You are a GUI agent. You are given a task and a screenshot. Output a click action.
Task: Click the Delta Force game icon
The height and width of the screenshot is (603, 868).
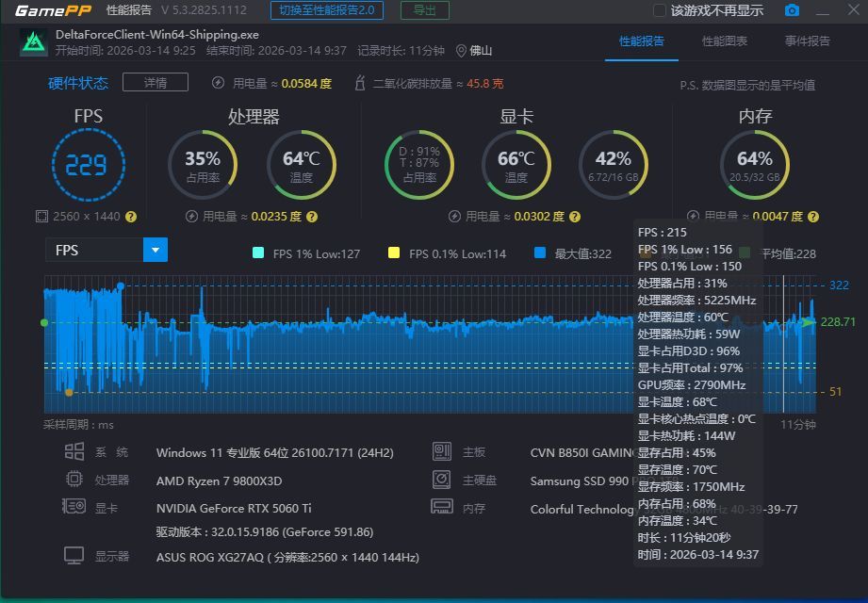34,42
